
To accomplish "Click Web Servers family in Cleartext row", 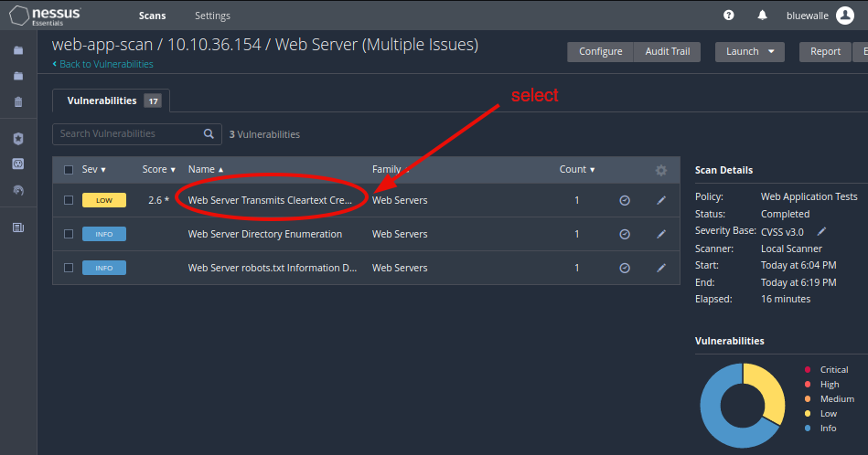I will [400, 200].
